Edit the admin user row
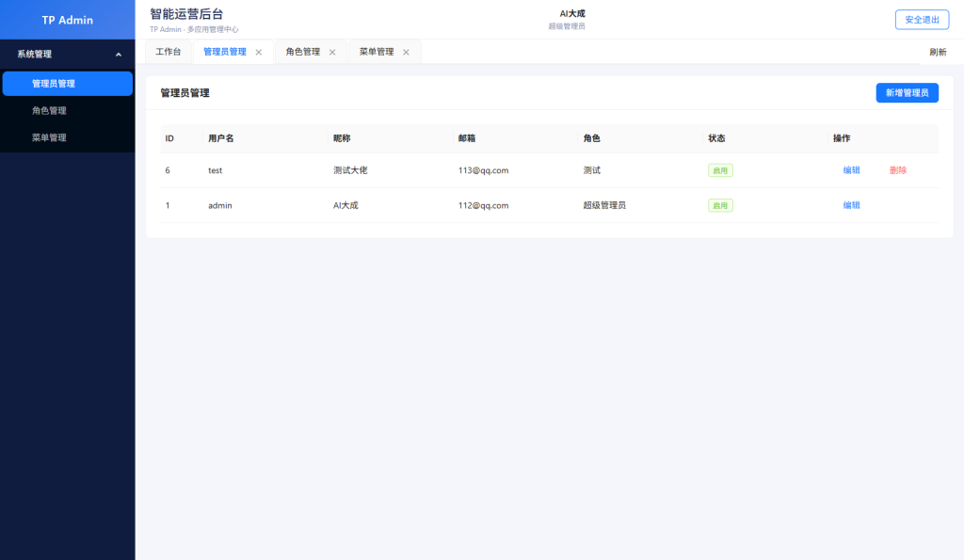This screenshot has height=560, width=964. tap(851, 205)
